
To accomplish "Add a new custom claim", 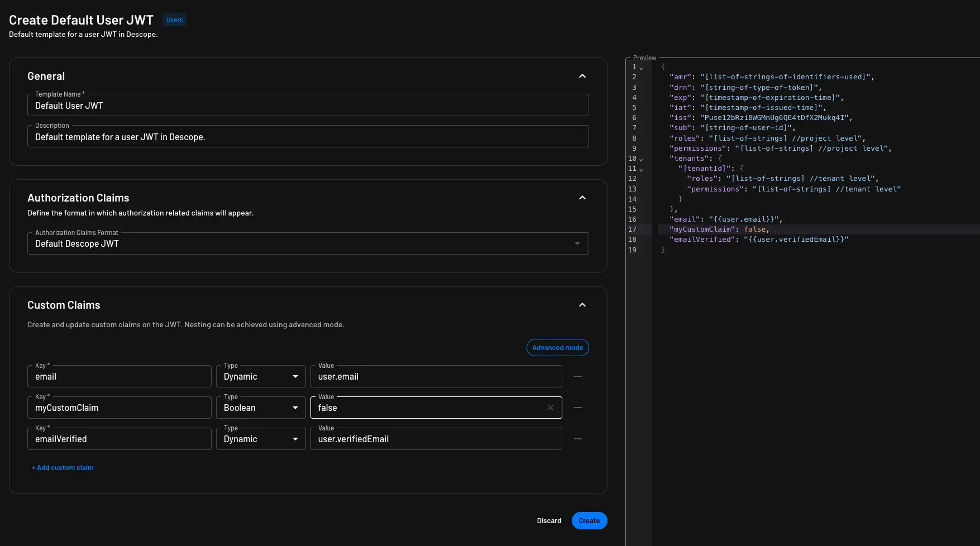I will (x=63, y=468).
